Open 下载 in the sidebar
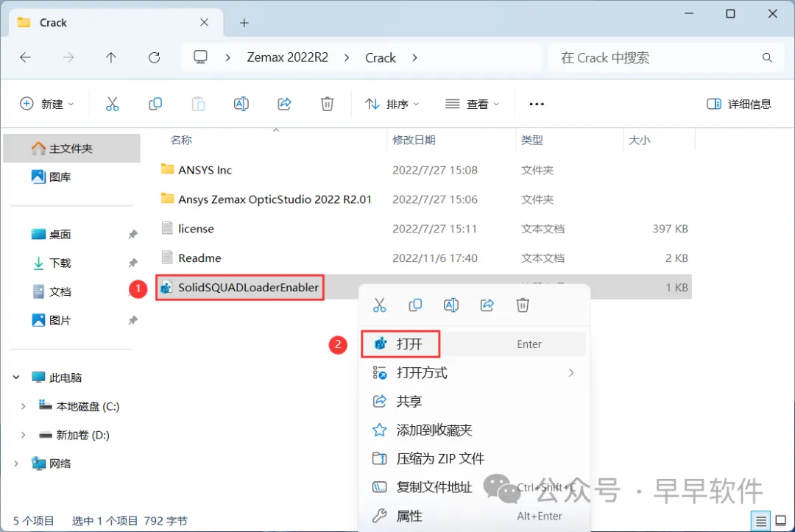Viewport: 795px width, 532px height. click(x=71, y=263)
